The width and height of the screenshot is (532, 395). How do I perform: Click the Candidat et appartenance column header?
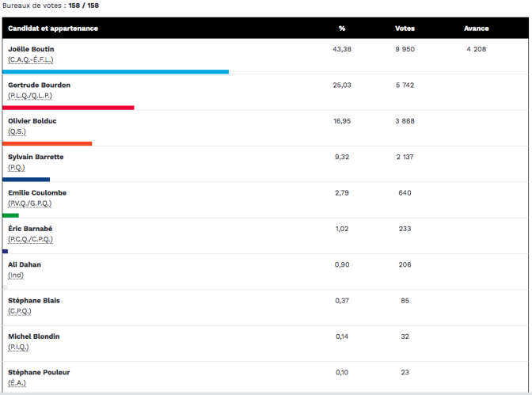[x=53, y=28]
